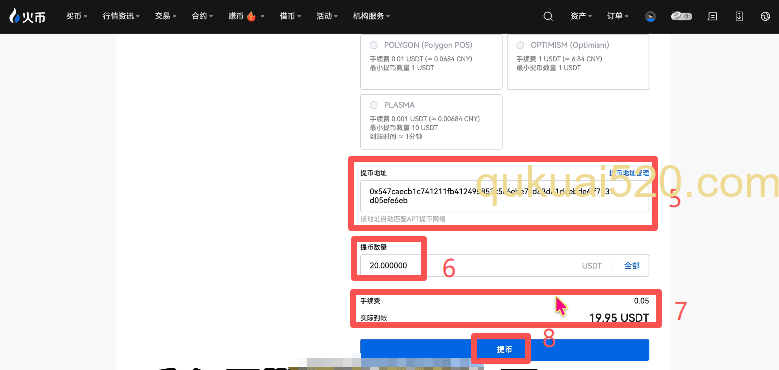Open the 资产 dropdown in header

pyautogui.click(x=581, y=16)
